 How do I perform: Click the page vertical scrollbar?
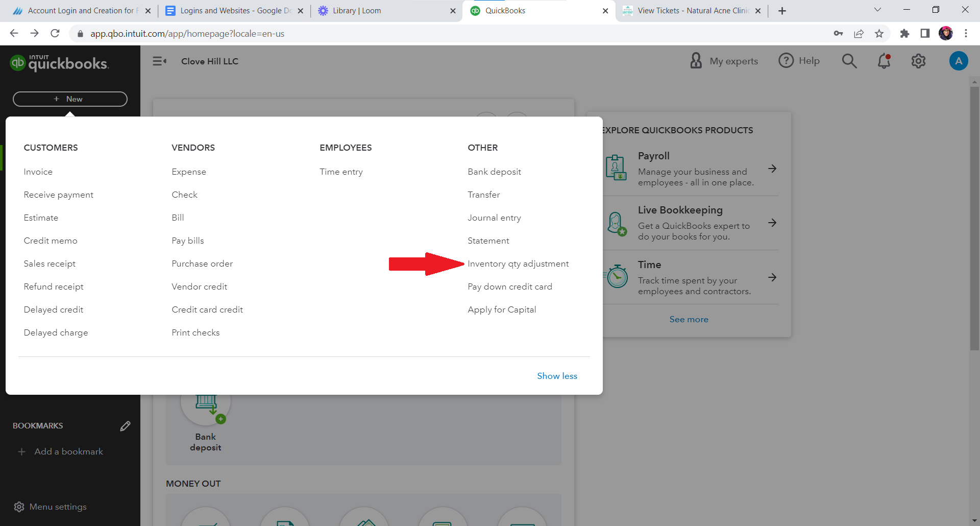pyautogui.click(x=974, y=219)
